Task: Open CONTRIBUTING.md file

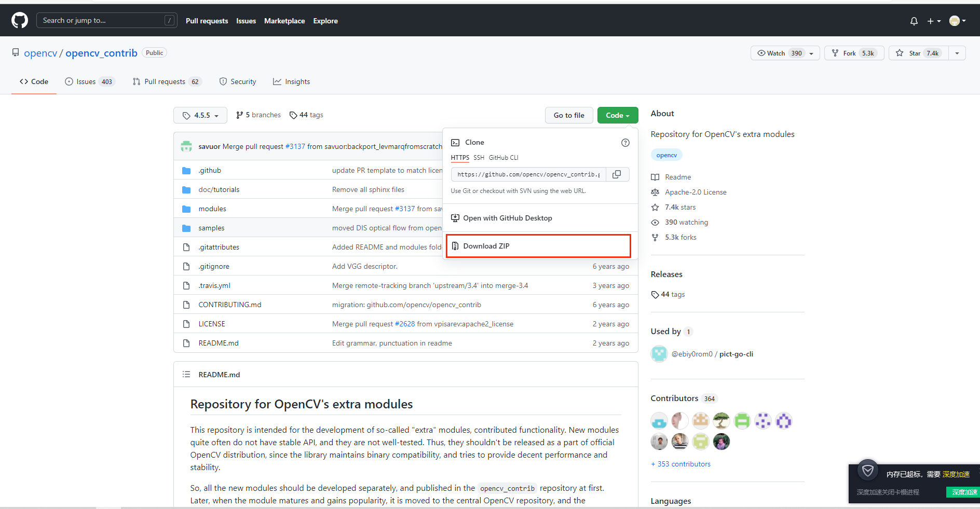Action: [x=230, y=305]
